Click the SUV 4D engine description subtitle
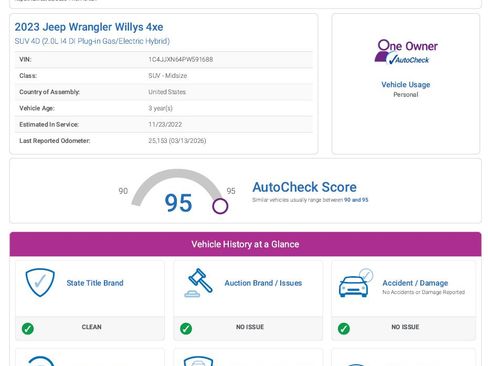488x366 pixels. [92, 41]
